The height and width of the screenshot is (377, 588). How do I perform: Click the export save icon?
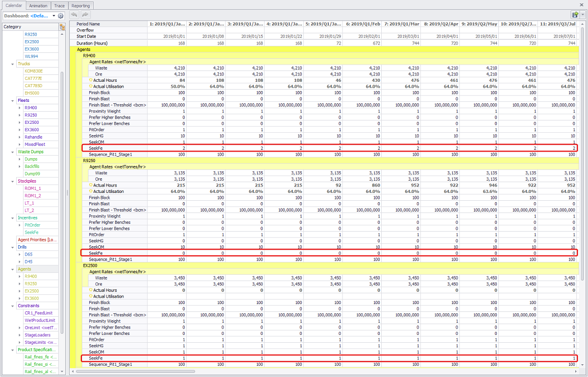tap(574, 15)
